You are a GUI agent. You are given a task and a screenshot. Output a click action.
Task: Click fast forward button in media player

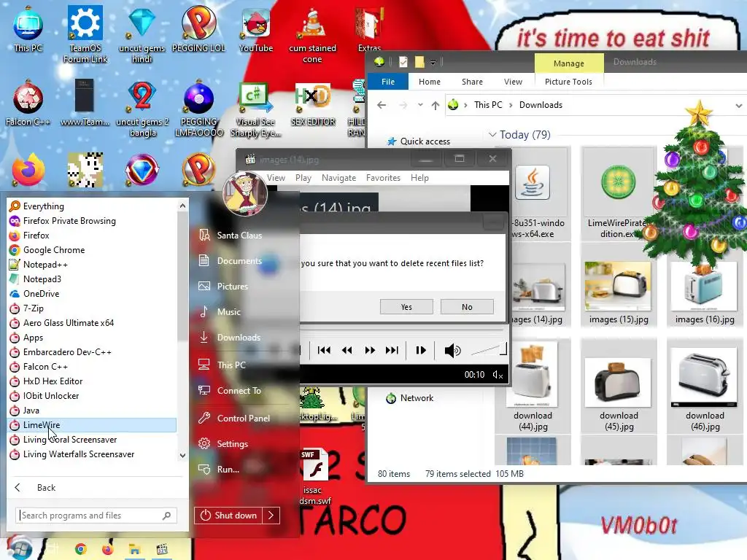point(370,351)
